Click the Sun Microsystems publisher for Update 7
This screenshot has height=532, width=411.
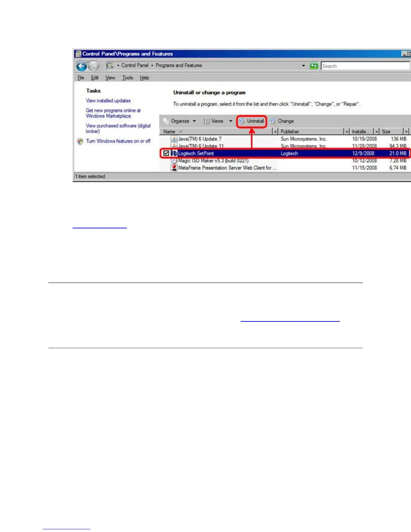coord(304,139)
